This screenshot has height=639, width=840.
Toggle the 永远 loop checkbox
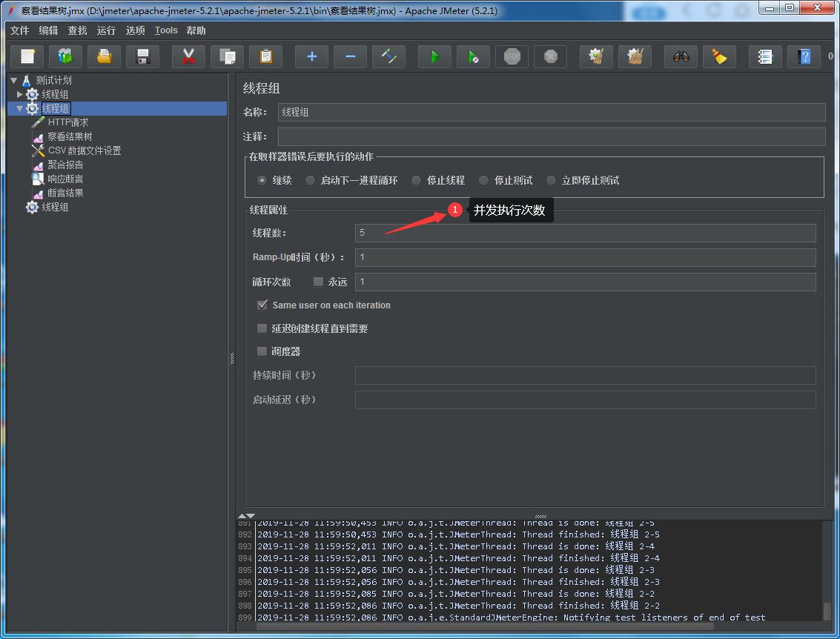318,281
